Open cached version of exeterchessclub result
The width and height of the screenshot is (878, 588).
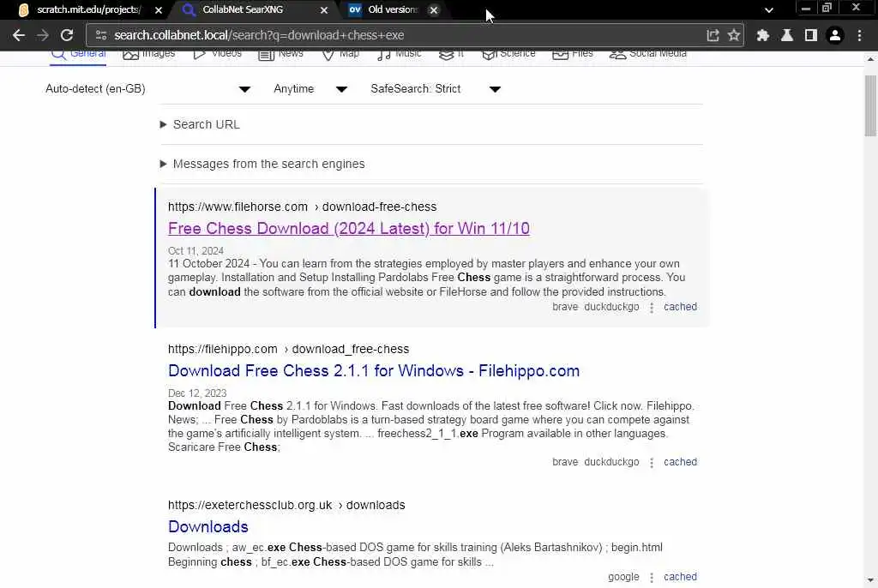pos(680,577)
